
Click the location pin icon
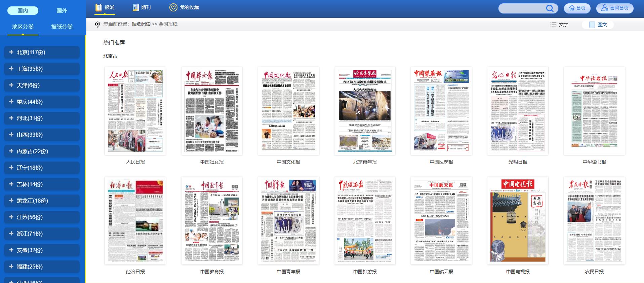point(97,24)
